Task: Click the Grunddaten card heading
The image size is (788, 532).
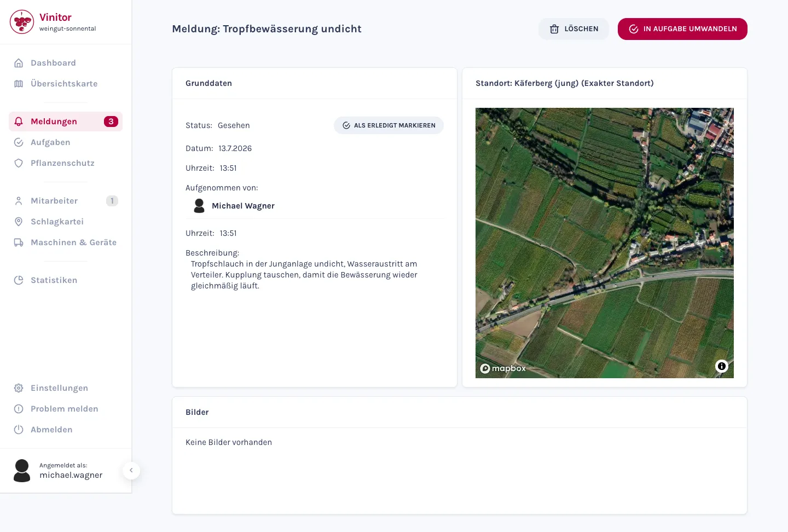Action: pos(208,83)
